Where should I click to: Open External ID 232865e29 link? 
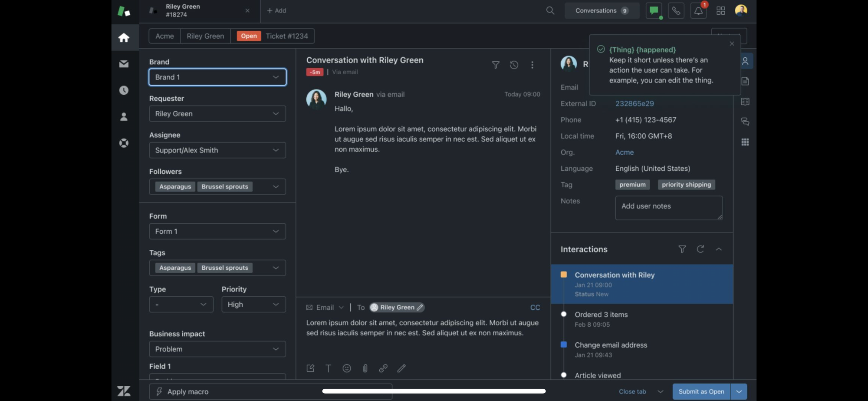pos(635,103)
